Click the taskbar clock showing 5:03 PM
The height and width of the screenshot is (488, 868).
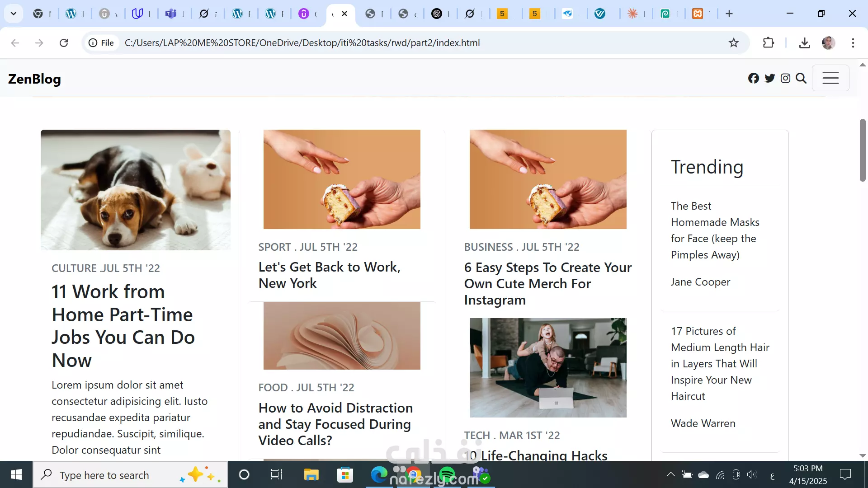tap(808, 474)
